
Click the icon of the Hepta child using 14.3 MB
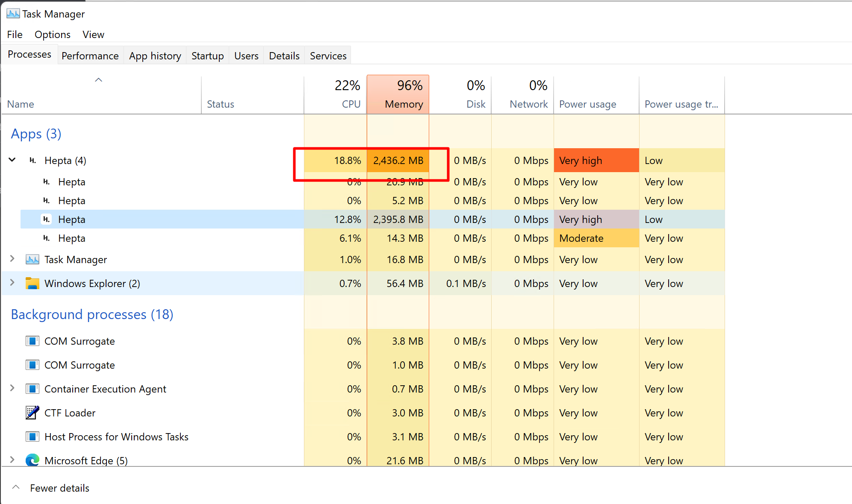click(47, 238)
